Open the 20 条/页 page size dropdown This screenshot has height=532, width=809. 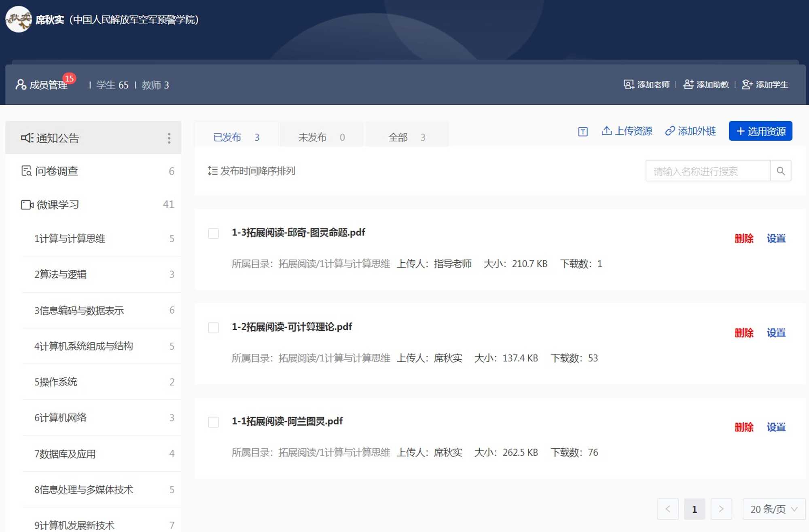click(773, 509)
